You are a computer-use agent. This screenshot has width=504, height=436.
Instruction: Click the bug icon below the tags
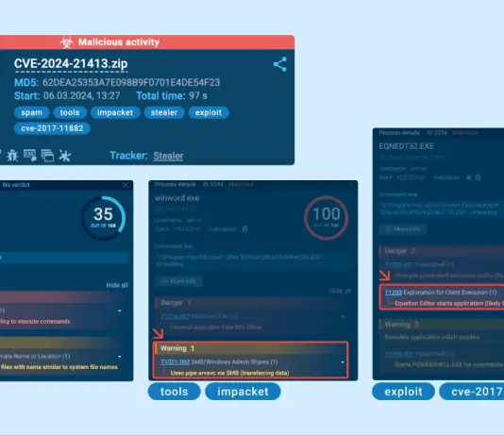pyautogui.click(x=12, y=156)
